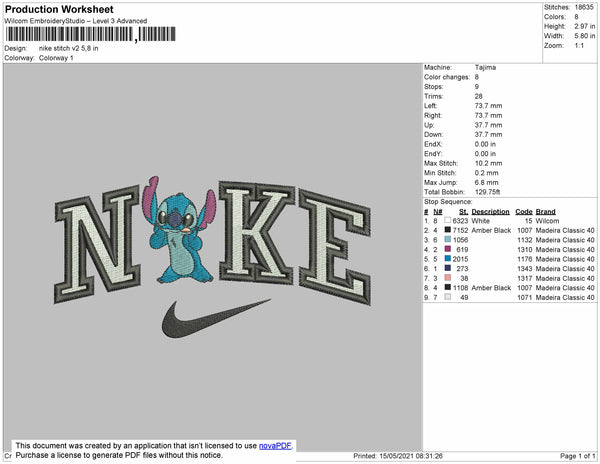Click the Min Stitch value '0.2 mm'
The width and height of the screenshot is (600, 464).
(487, 173)
